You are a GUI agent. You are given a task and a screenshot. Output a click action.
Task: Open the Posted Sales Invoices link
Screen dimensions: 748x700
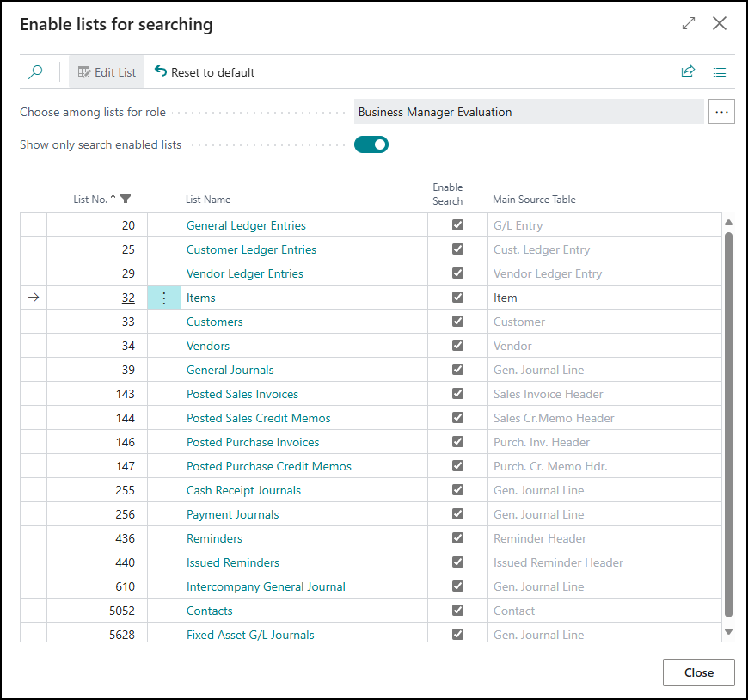click(242, 394)
